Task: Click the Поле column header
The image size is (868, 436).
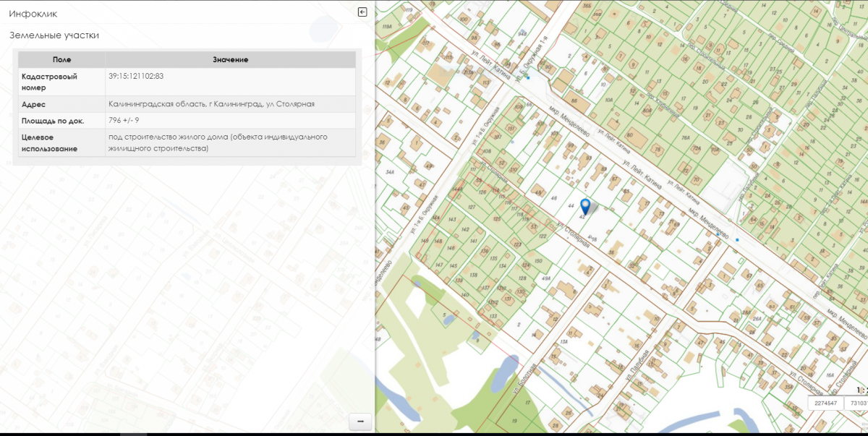Action: [x=62, y=59]
